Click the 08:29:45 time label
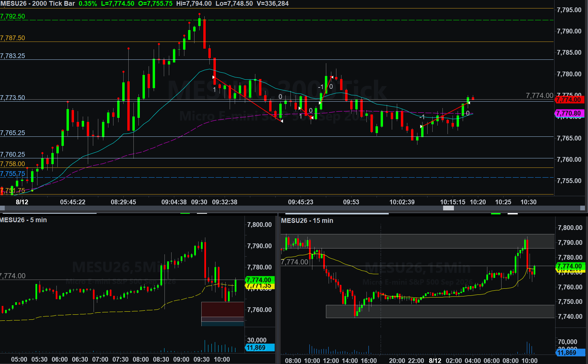The height and width of the screenshot is (364, 588). (x=123, y=202)
